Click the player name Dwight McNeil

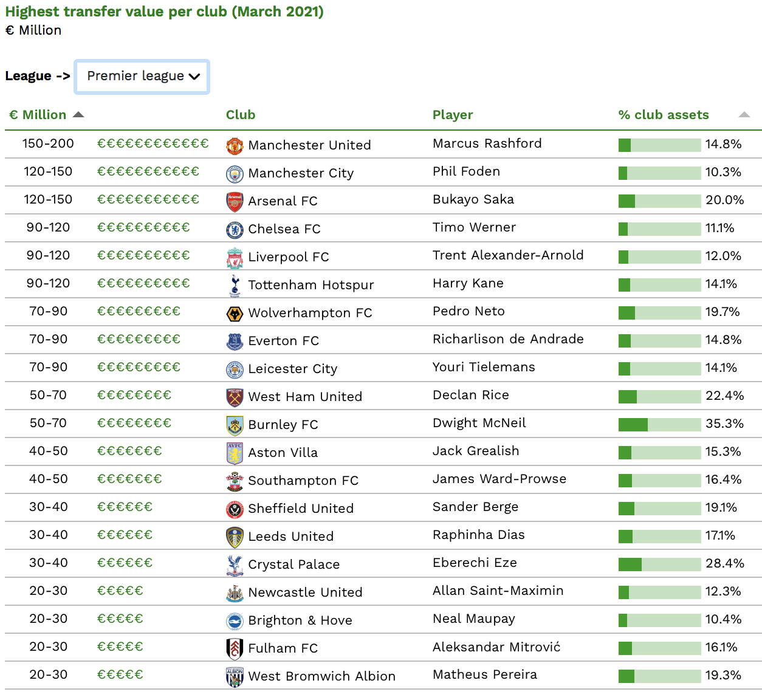pos(479,423)
